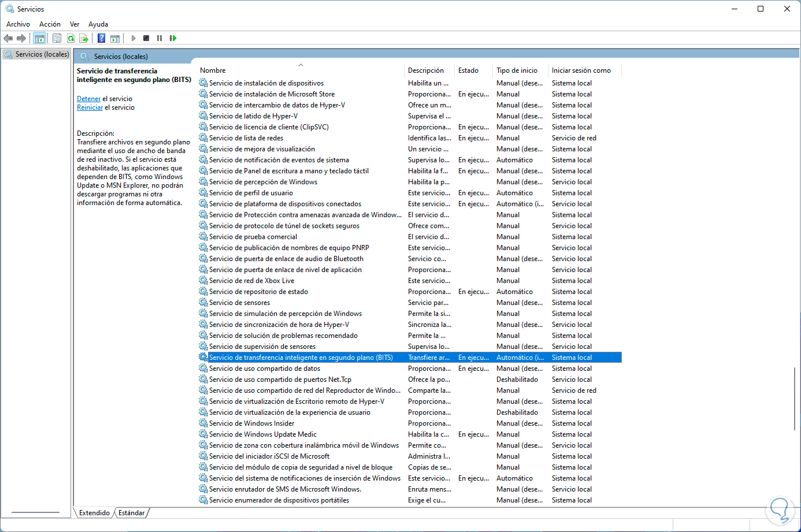Screen dimensions: 801x532
Task: Restart the service with the toolbar restart icon
Action: coord(173,38)
